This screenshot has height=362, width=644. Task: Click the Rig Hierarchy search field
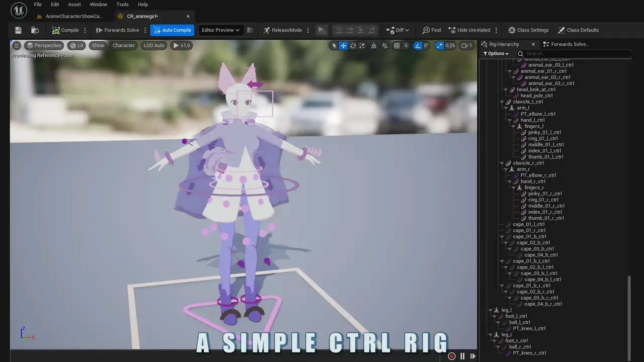574,53
